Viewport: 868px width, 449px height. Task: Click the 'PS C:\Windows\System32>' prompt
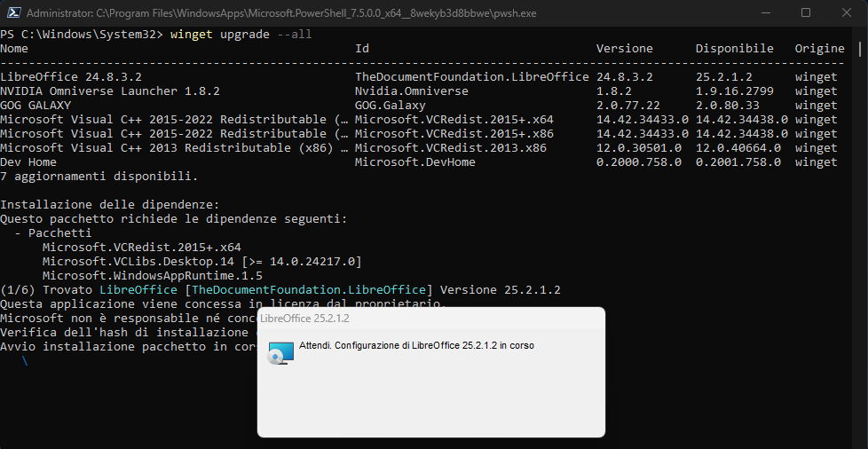pyautogui.click(x=82, y=35)
